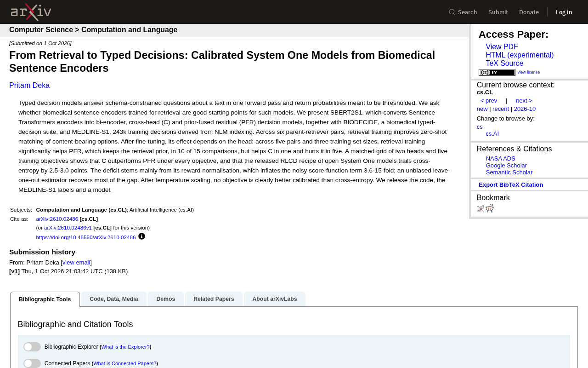The image size is (588, 368).
Task: Open the CC BY license badge
Action: [497, 72]
